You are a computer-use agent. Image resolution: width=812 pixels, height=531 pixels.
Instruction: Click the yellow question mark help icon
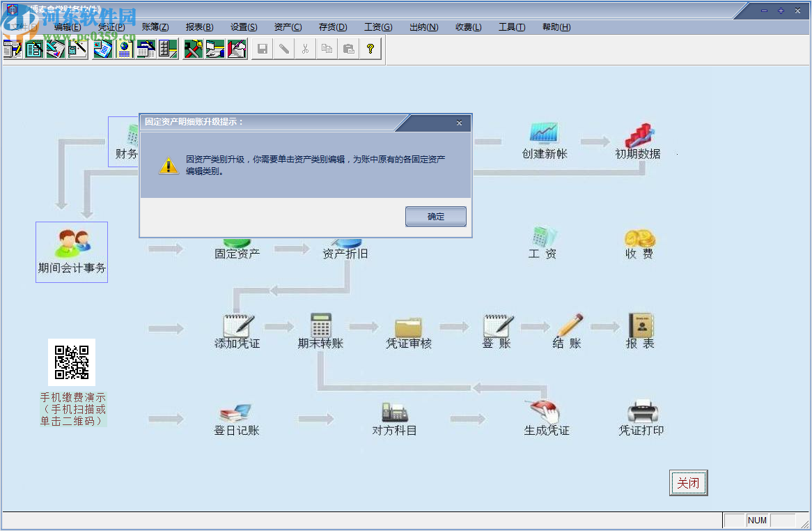coord(370,49)
